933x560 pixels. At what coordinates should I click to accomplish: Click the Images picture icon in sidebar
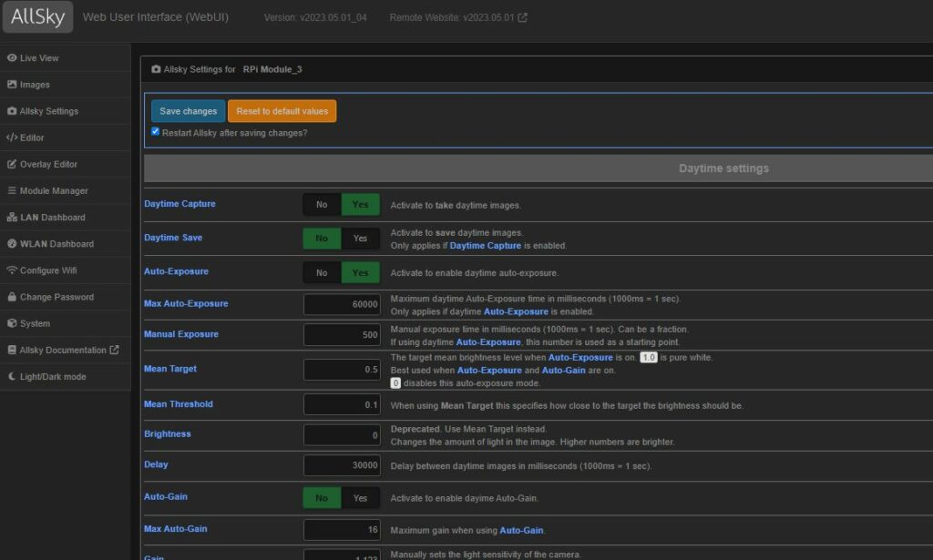click(x=12, y=85)
